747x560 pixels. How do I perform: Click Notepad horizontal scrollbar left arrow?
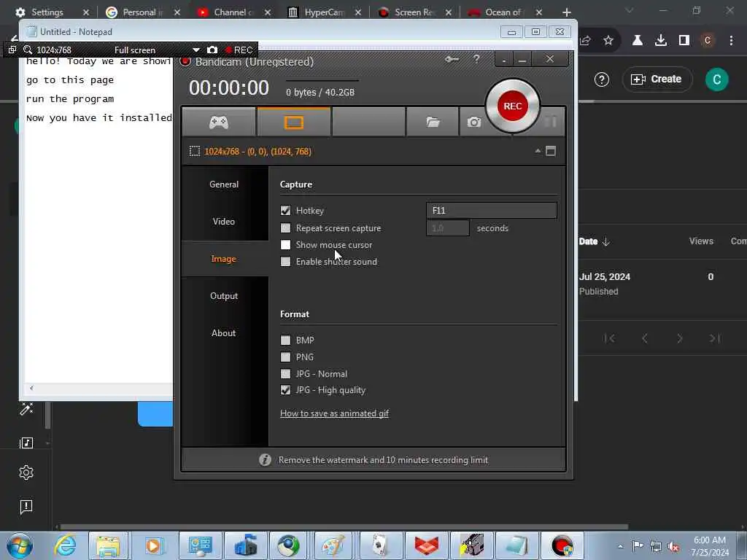(31, 388)
